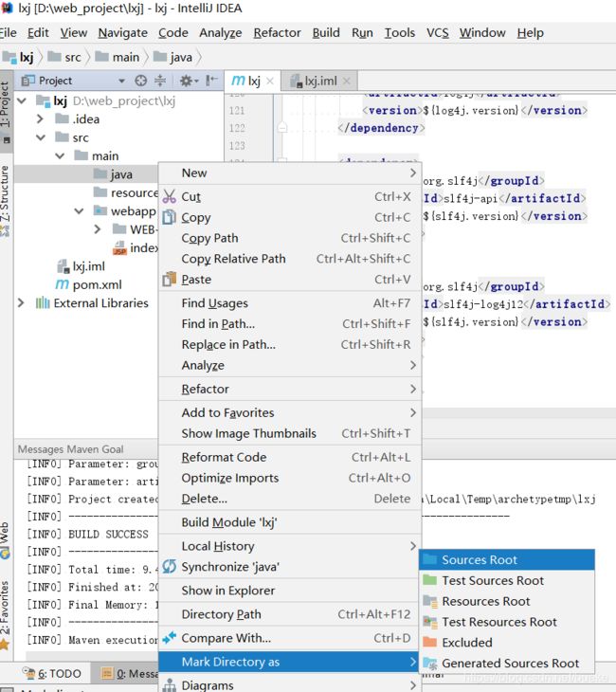This screenshot has height=692, width=616.
Task: Switch to the lxj.iml tab
Action: [320, 81]
